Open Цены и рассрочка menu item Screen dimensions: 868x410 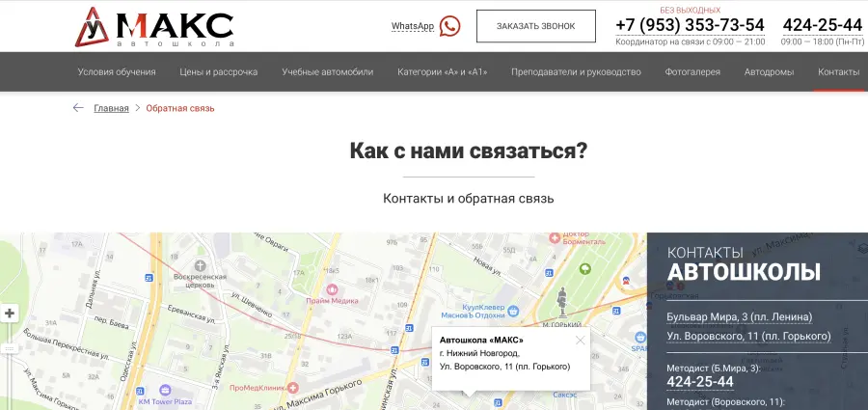219,72
